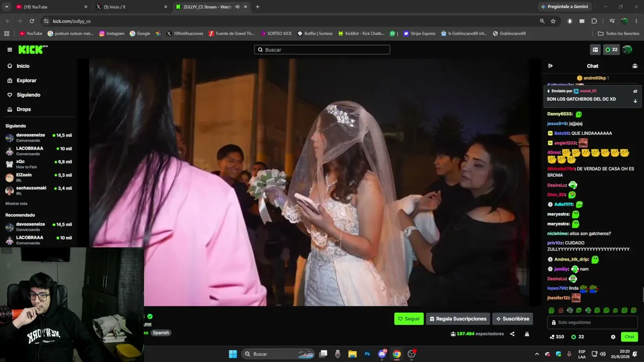
Task: Bookmark this page with the star icon
Action: pos(553,21)
